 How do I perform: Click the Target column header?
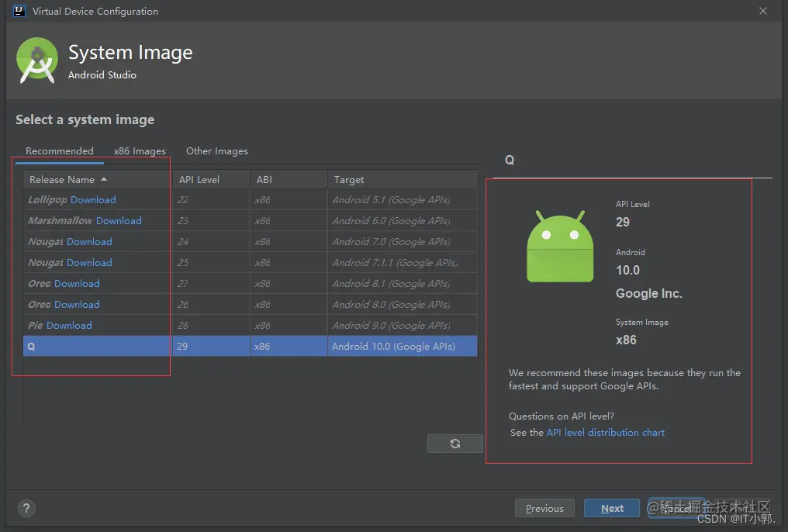point(403,179)
